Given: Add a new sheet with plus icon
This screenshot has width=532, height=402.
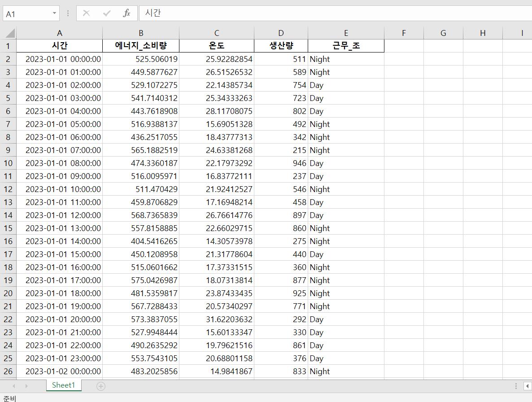Looking at the screenshot, I should point(101,386).
